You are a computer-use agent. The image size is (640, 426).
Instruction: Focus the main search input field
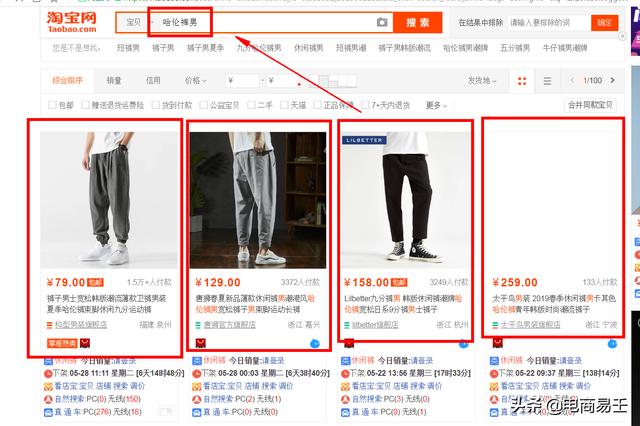pyautogui.click(x=261, y=22)
